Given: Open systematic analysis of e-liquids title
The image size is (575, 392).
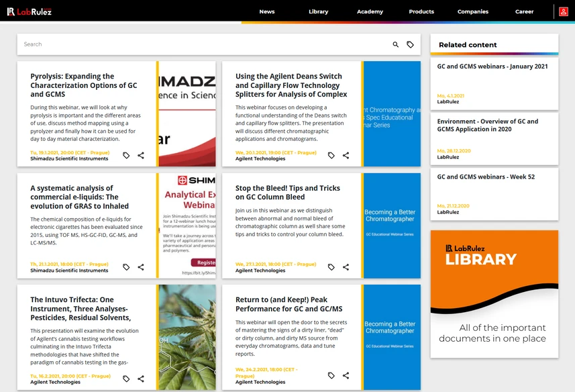Looking at the screenshot, I should (x=80, y=197).
